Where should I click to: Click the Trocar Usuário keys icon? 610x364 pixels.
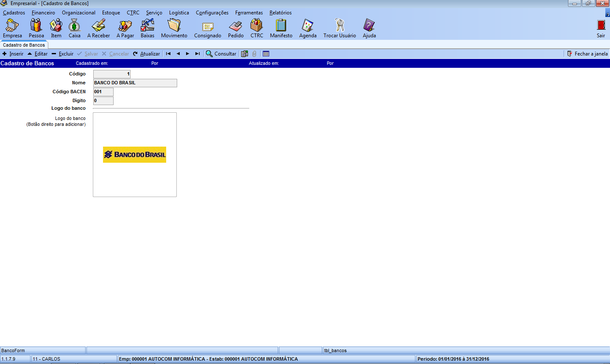pyautogui.click(x=340, y=26)
